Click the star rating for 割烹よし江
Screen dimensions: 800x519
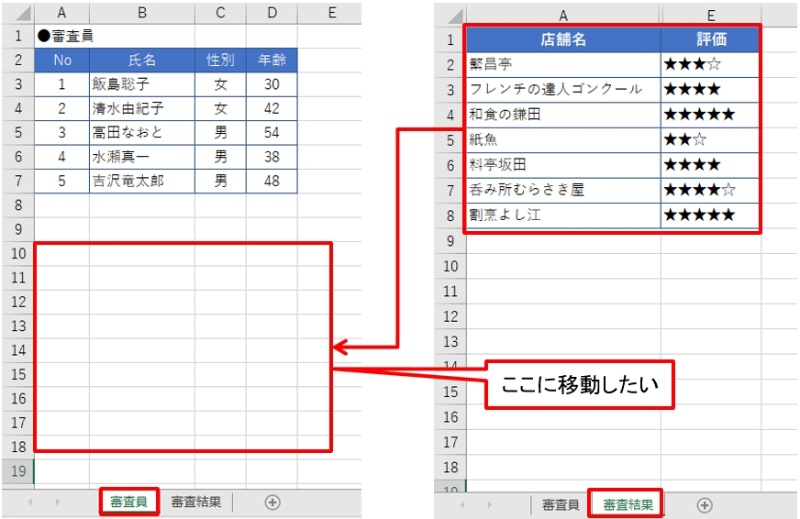(x=711, y=215)
